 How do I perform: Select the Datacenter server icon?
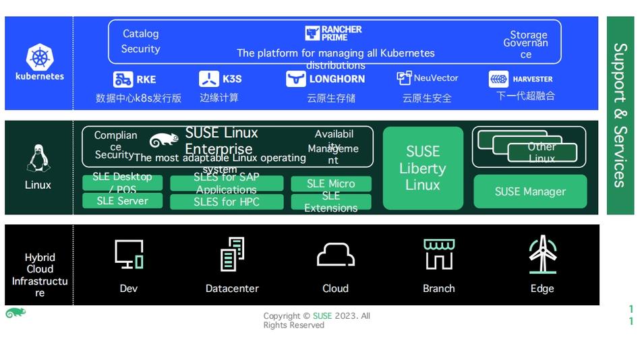pos(232,255)
